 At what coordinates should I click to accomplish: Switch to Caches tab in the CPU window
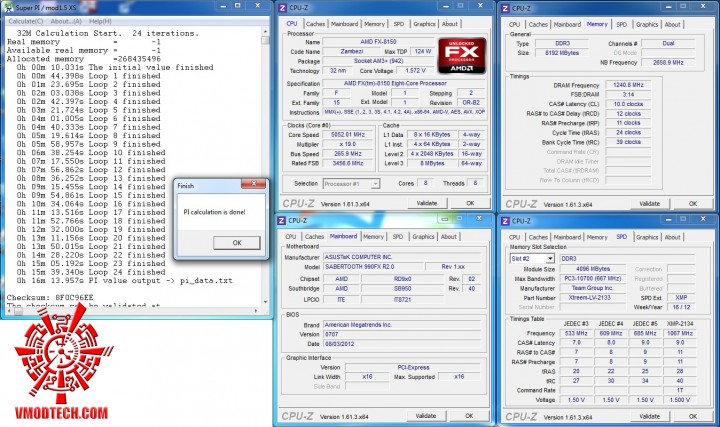[315, 24]
